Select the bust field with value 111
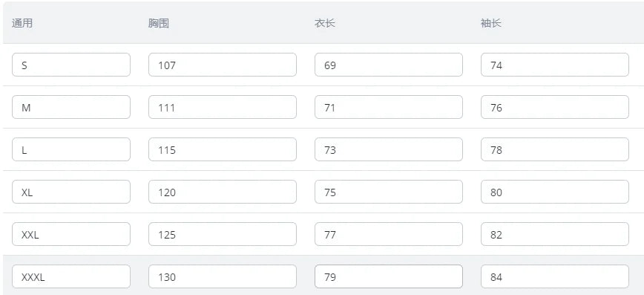The image size is (644, 295). click(222, 107)
